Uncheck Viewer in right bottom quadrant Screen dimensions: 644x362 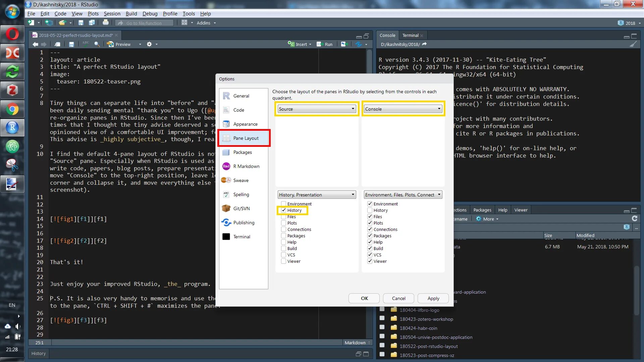(370, 261)
